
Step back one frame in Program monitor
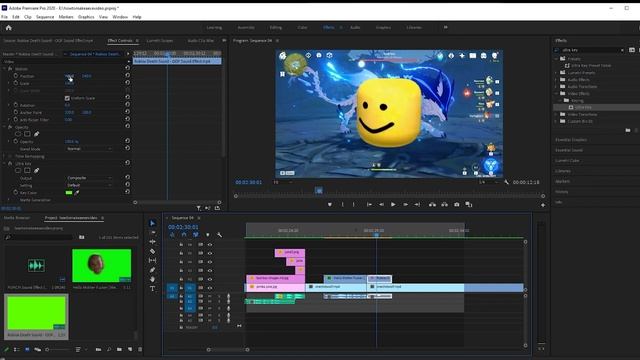click(381, 204)
